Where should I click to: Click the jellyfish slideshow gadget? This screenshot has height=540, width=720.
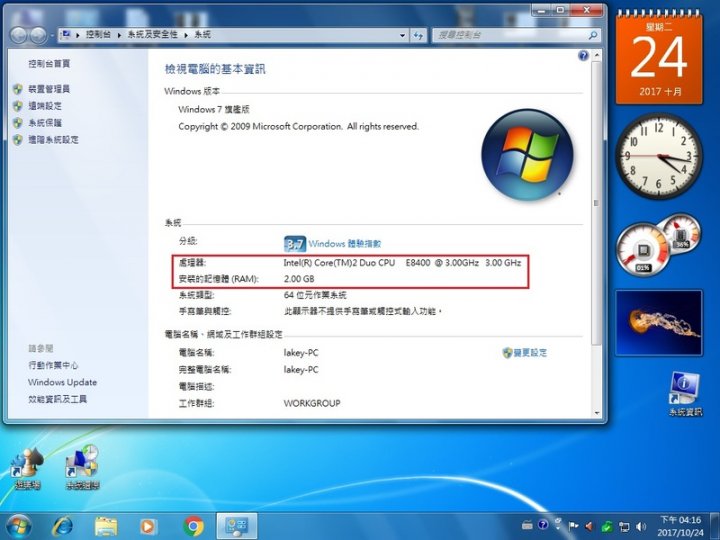pos(659,323)
